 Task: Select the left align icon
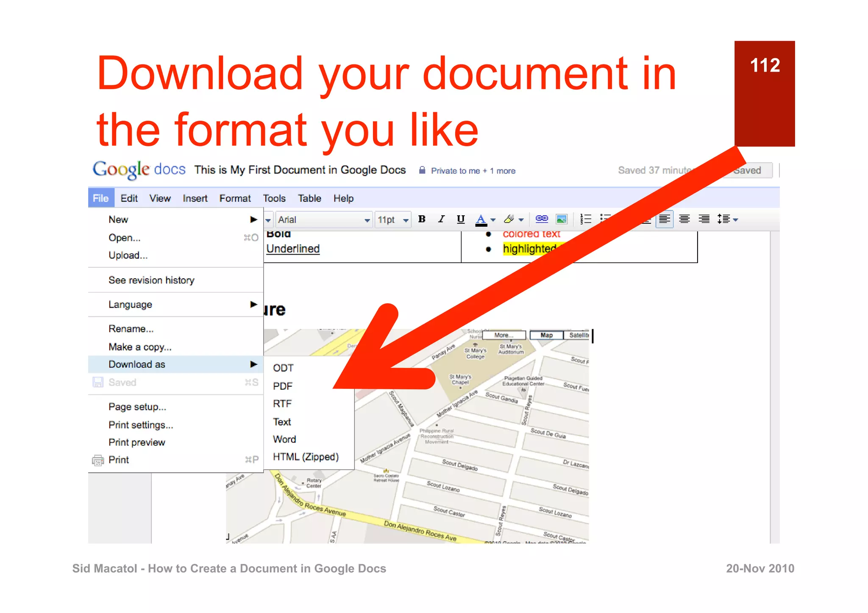click(x=664, y=219)
